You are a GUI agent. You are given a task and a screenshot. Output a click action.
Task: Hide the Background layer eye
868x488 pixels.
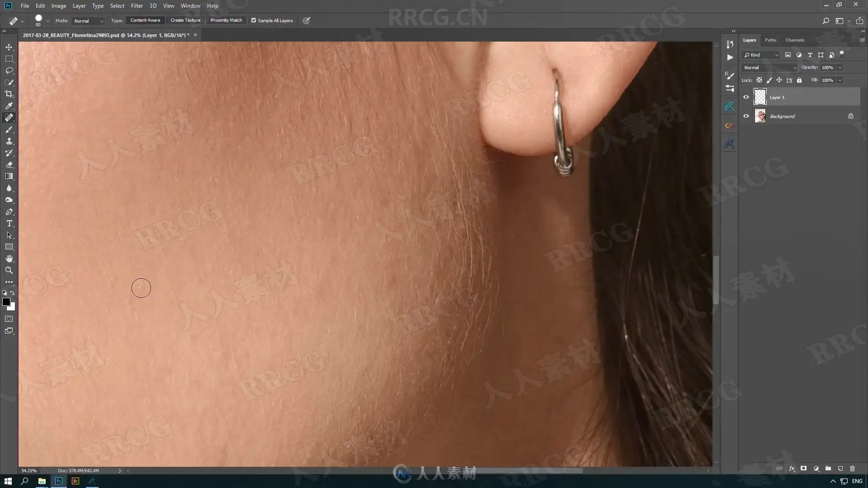(746, 116)
